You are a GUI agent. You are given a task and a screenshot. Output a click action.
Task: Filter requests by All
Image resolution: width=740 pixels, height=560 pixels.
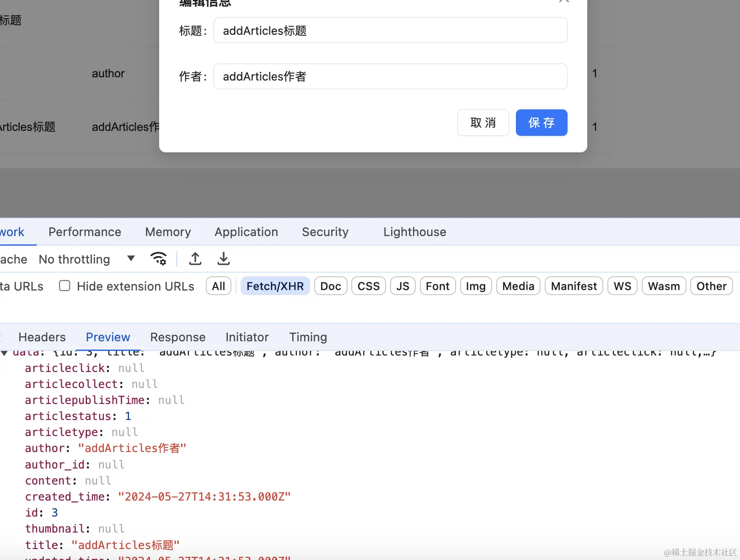(219, 286)
